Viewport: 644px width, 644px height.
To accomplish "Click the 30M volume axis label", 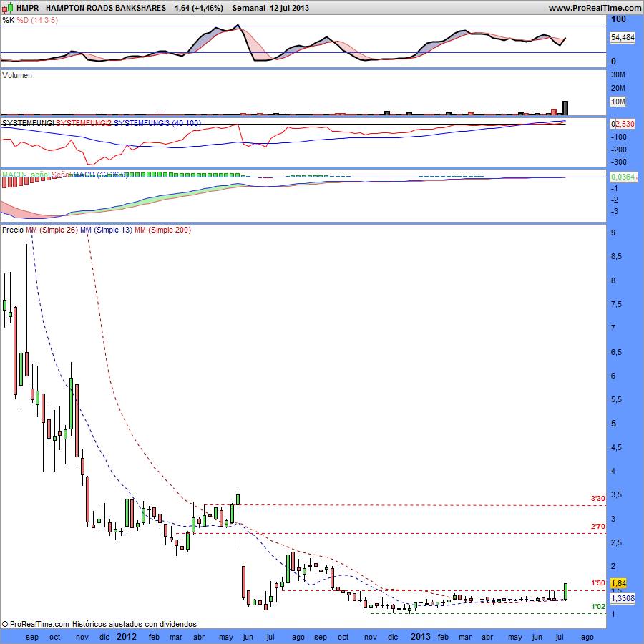I will [618, 74].
